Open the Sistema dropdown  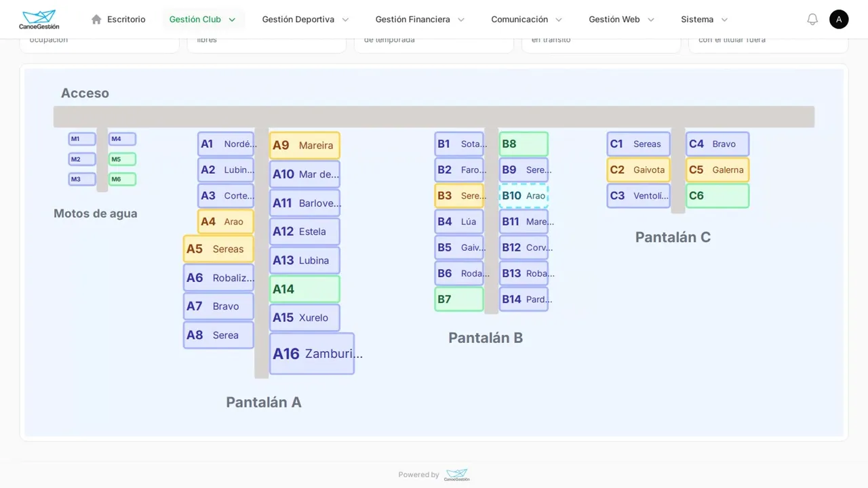tap(705, 20)
